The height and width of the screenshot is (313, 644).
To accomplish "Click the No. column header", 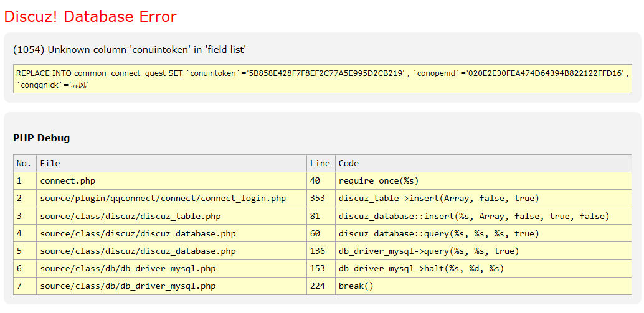I will 24,163.
